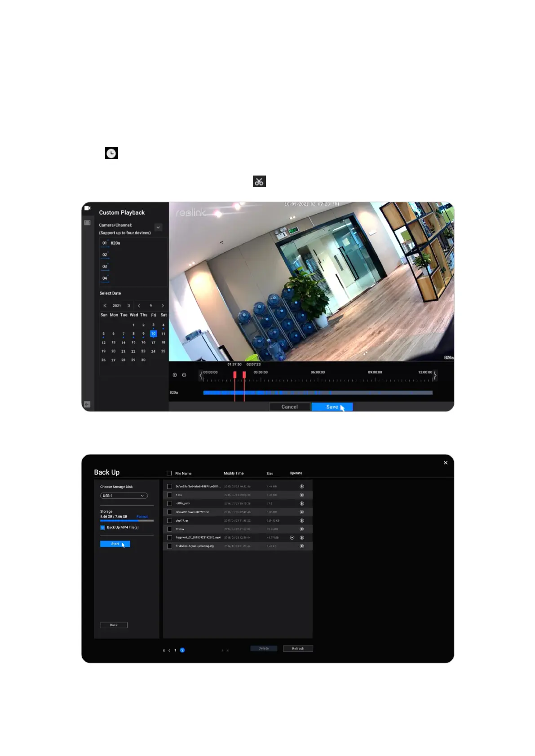The width and height of the screenshot is (535, 756).
Task: Click the operate icon for chat??.rar
Action: click(x=302, y=521)
